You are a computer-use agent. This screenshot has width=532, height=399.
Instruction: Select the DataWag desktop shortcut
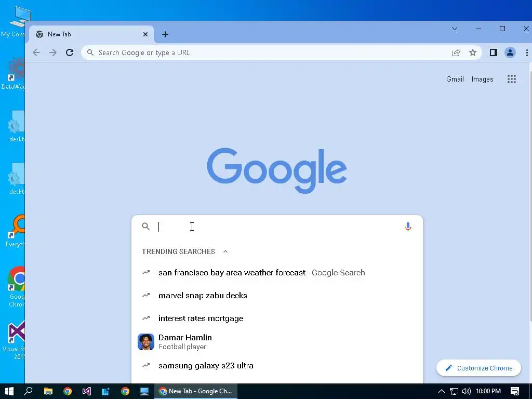pyautogui.click(x=14, y=74)
